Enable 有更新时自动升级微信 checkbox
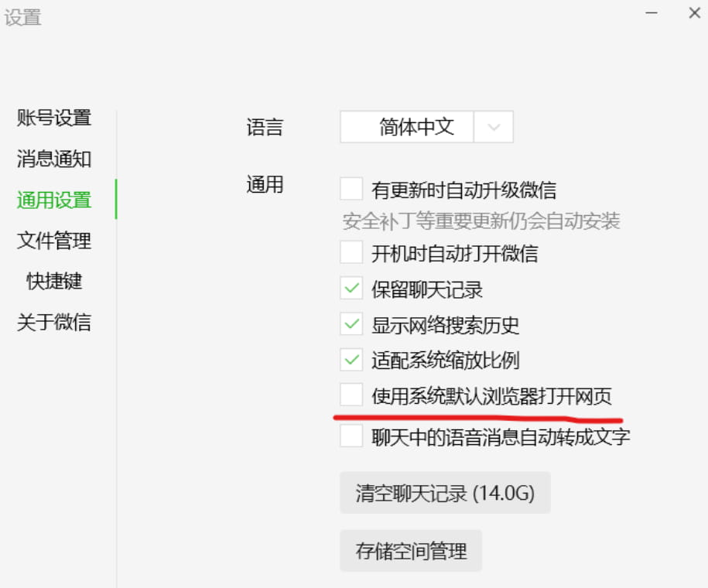 351,189
